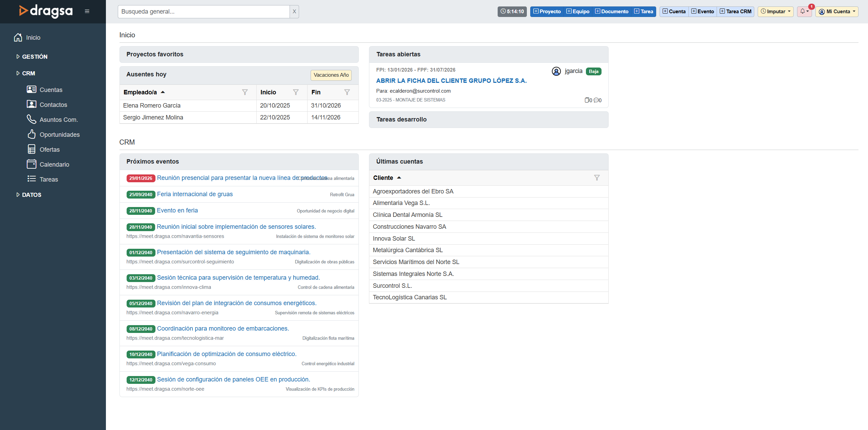
Task: Open the Calendario view
Action: pyautogui.click(x=54, y=165)
